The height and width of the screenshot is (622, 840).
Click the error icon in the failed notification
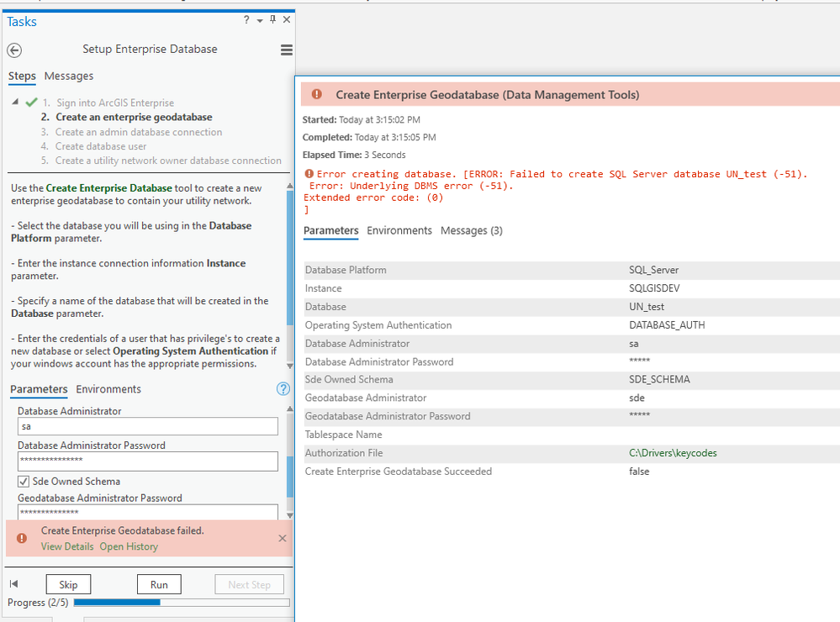22,538
